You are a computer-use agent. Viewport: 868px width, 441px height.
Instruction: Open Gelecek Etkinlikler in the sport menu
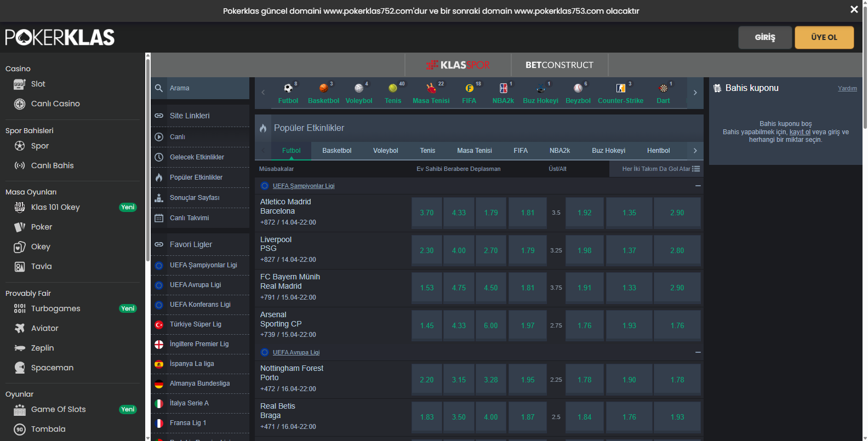(200, 157)
